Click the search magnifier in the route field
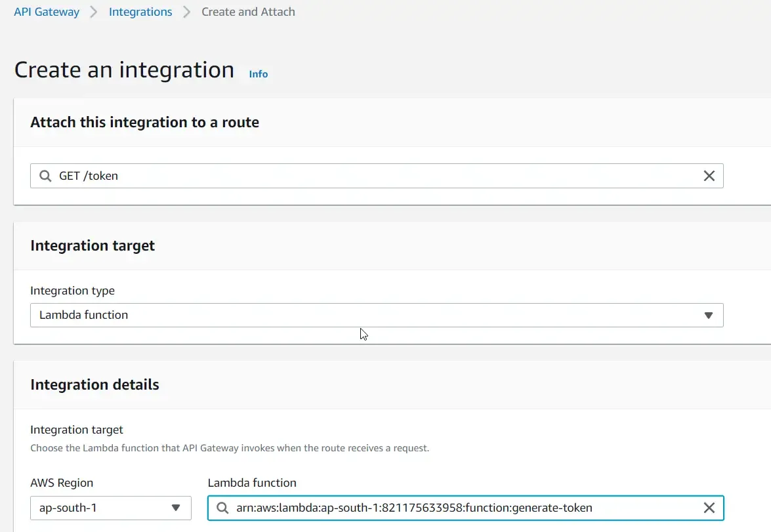 coord(45,175)
